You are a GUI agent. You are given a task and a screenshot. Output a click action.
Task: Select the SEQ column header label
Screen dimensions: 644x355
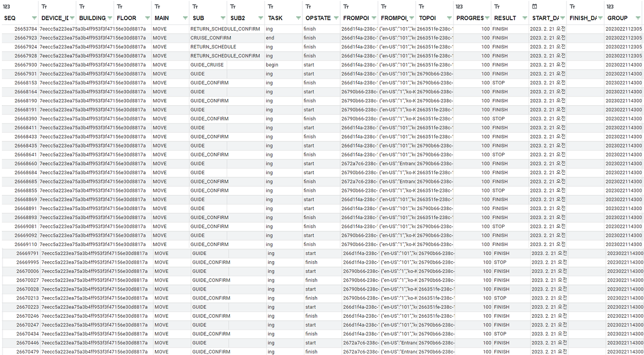(x=10, y=18)
